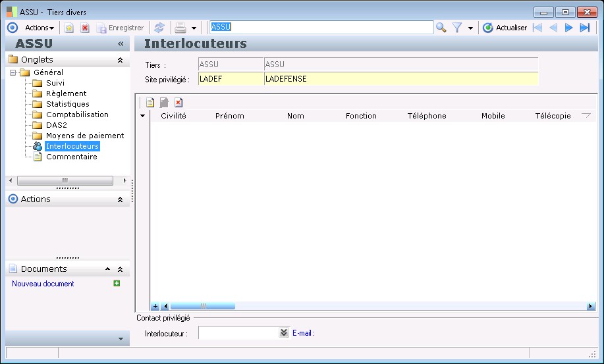This screenshot has width=604, height=364.
Task: Delete record using red X toolbar icon
Action: pyautogui.click(x=85, y=28)
